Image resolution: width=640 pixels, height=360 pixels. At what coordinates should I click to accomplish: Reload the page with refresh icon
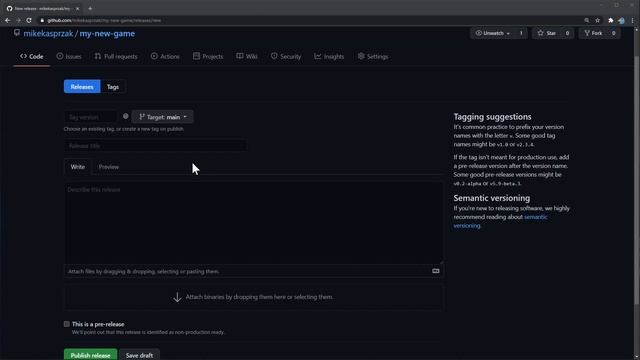(29, 20)
